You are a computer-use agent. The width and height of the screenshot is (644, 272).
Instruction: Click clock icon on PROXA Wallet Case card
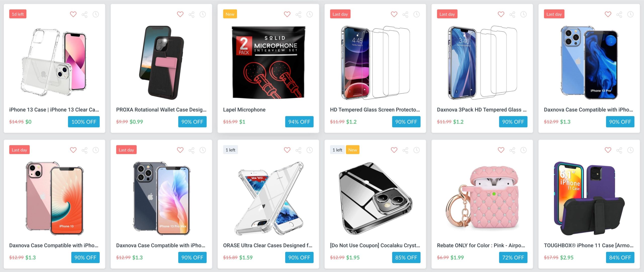(x=203, y=14)
